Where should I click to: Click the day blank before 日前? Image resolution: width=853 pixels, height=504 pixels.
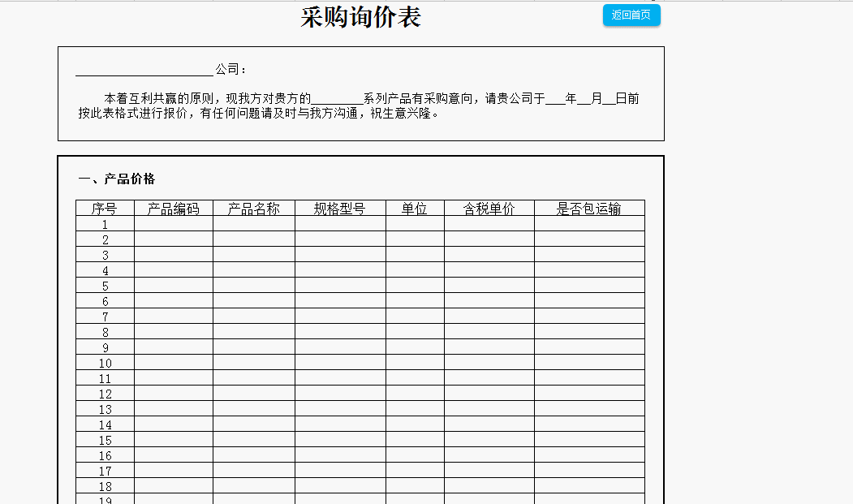610,99
